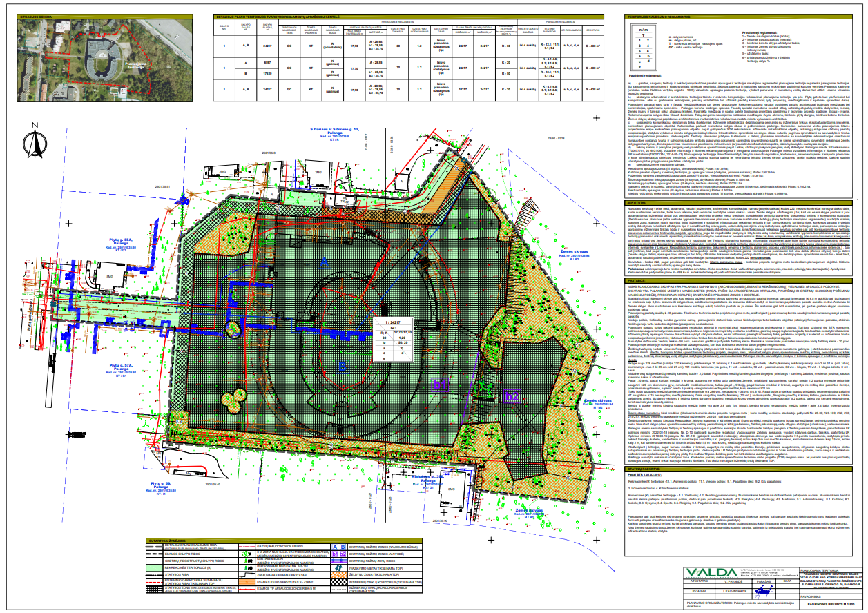Click the 'J. Kalvinskaitė' name cell in title block
This screenshot has width=868, height=613.
733,592
